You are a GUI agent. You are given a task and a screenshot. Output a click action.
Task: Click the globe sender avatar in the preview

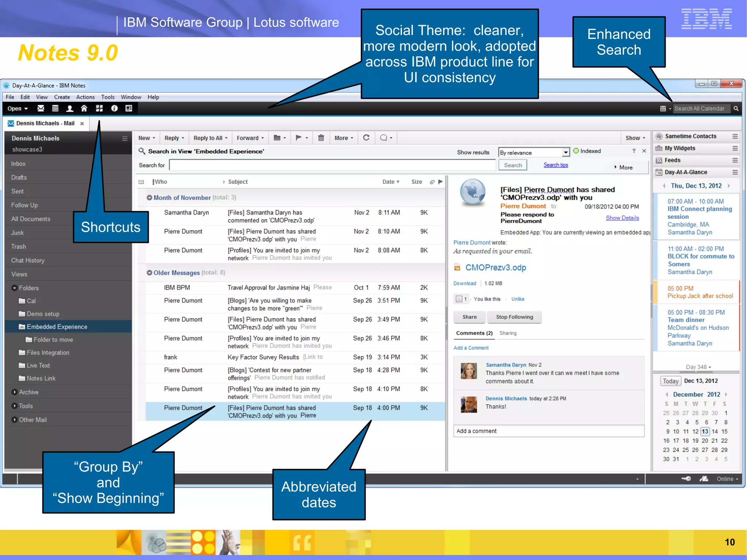(x=473, y=192)
